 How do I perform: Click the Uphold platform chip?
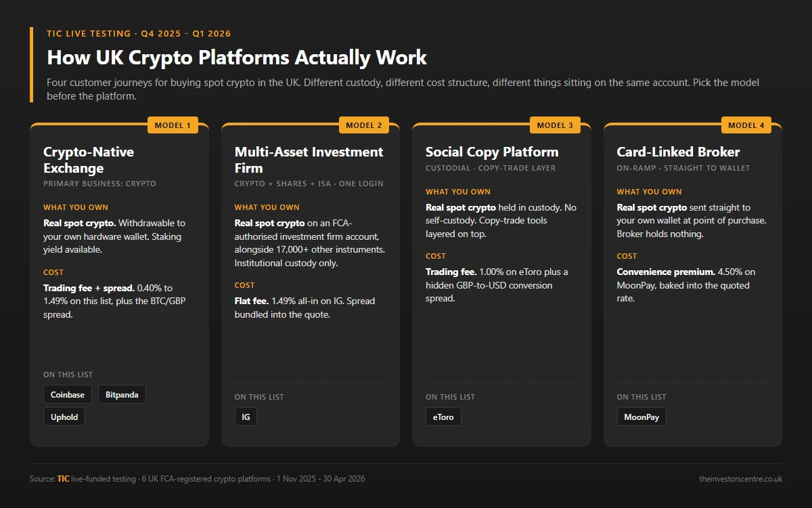64,417
